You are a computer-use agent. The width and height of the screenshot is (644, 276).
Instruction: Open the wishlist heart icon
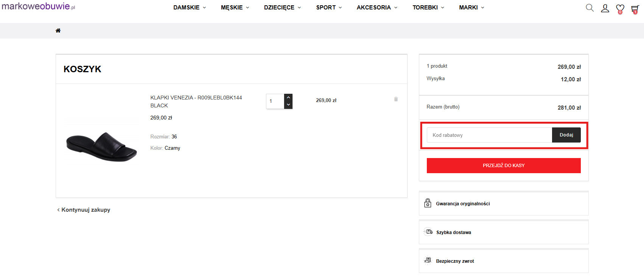tap(620, 8)
